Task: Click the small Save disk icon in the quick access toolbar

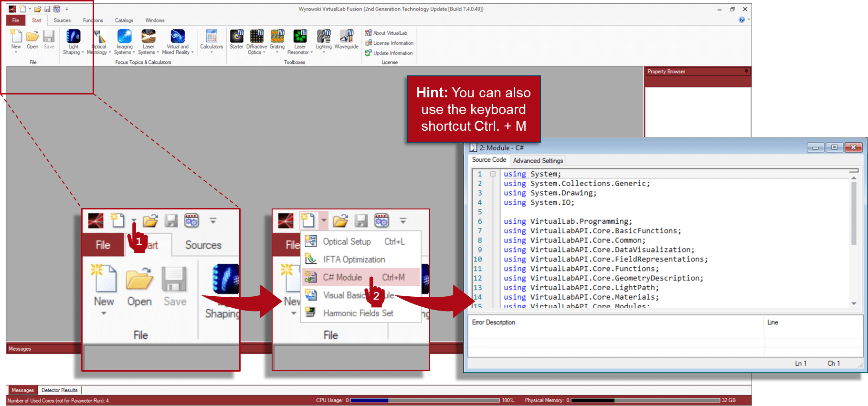Action: click(47, 9)
